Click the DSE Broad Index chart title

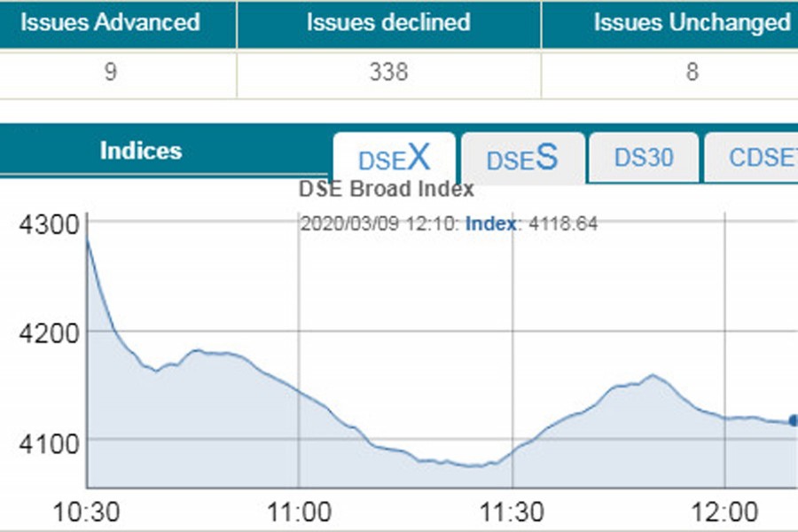pyautogui.click(x=386, y=189)
